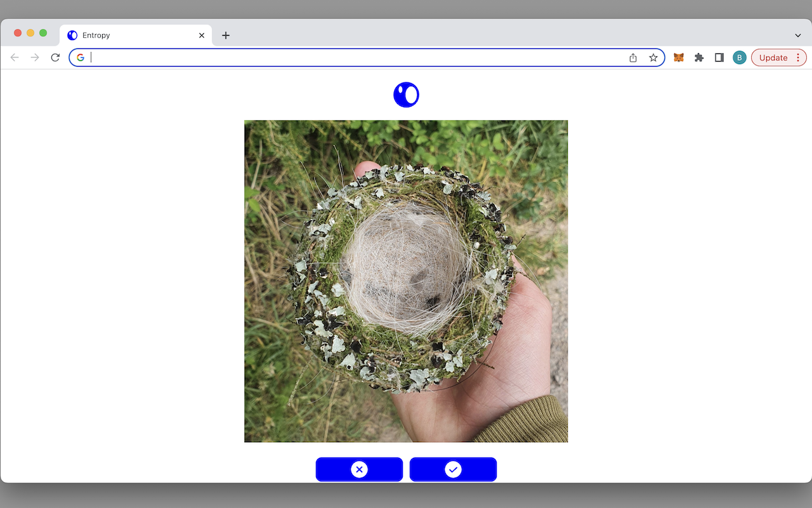This screenshot has height=508, width=812.
Task: Click the blue Entropy logo above the image
Action: pyautogui.click(x=406, y=95)
